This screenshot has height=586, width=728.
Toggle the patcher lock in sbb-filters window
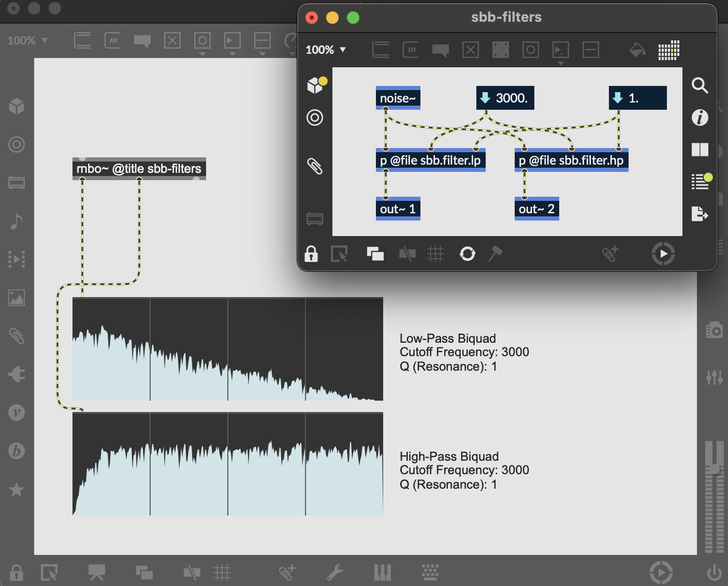click(311, 254)
